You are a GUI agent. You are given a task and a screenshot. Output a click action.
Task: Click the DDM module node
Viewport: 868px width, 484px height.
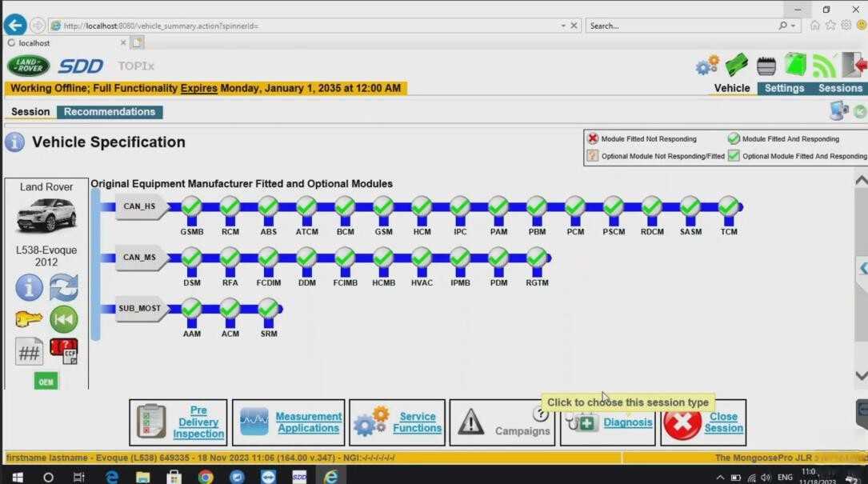[306, 258]
